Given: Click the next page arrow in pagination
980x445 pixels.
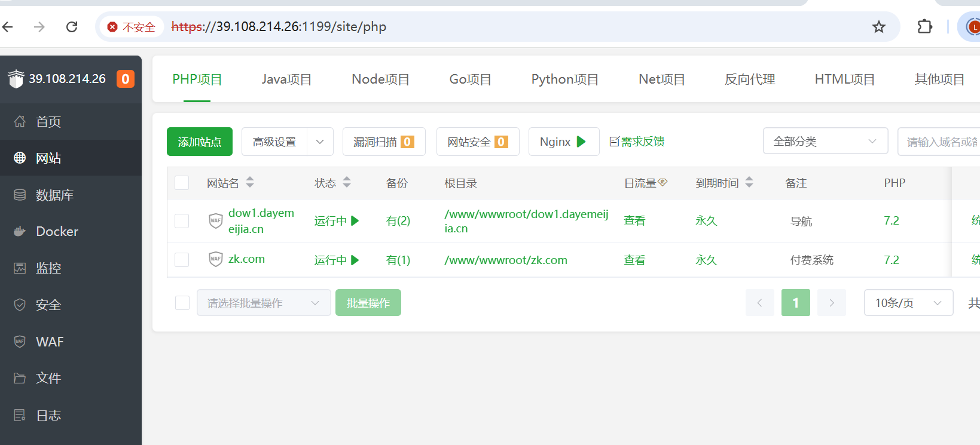Looking at the screenshot, I should coord(832,303).
